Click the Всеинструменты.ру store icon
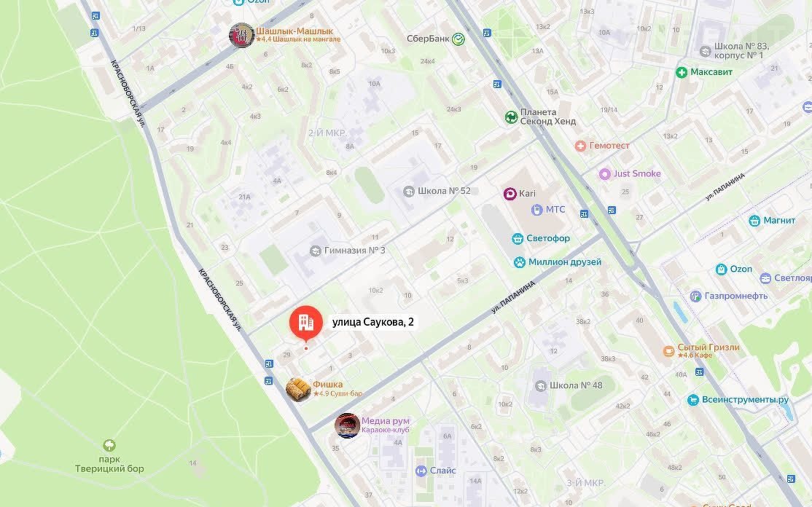 click(693, 400)
